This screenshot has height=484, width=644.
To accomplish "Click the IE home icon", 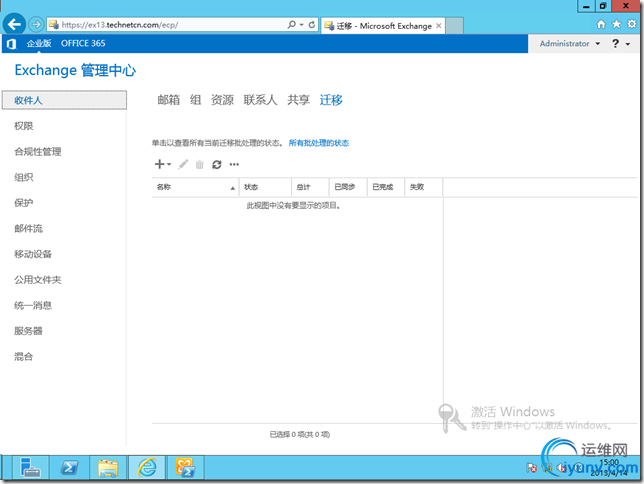I will pos(601,24).
